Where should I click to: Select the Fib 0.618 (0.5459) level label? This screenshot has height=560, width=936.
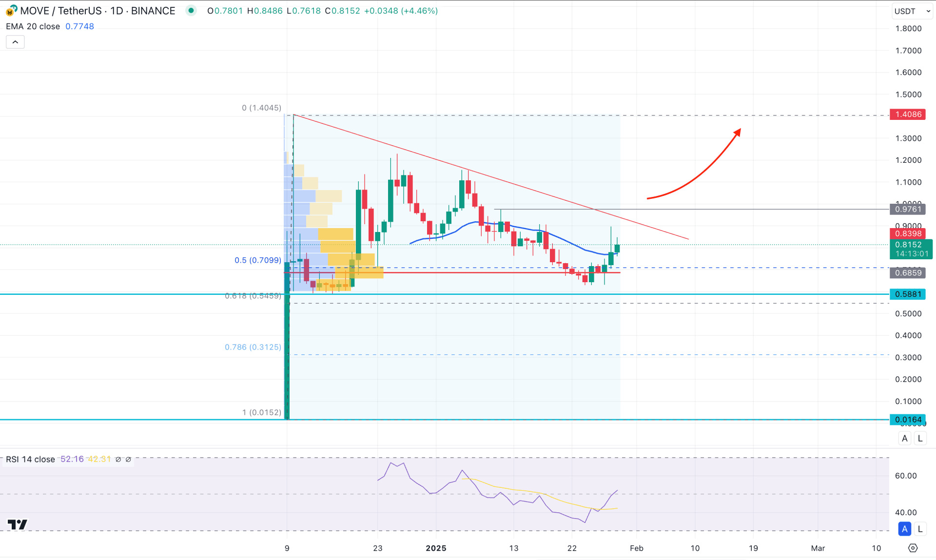(253, 296)
